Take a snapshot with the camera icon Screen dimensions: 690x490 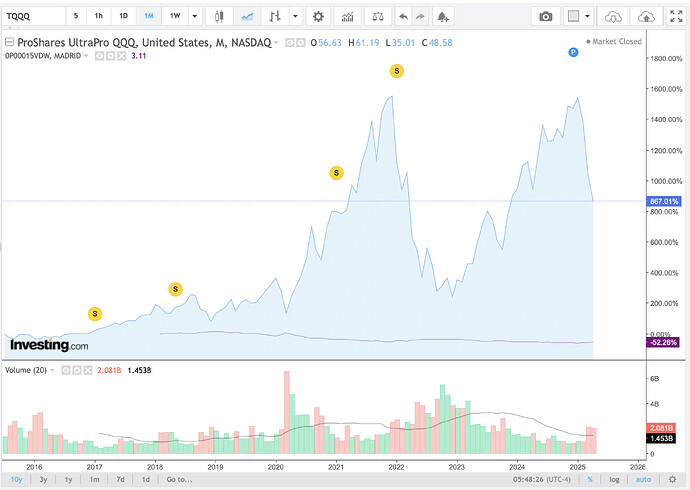click(x=546, y=17)
